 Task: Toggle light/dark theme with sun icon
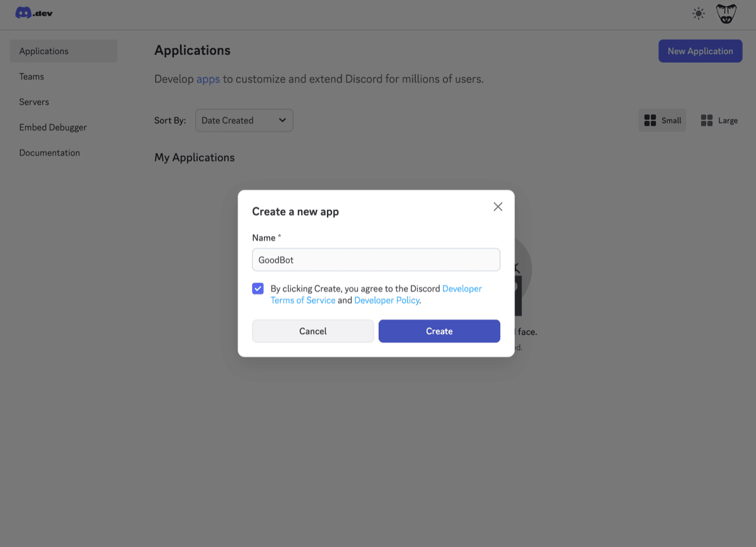698,13
